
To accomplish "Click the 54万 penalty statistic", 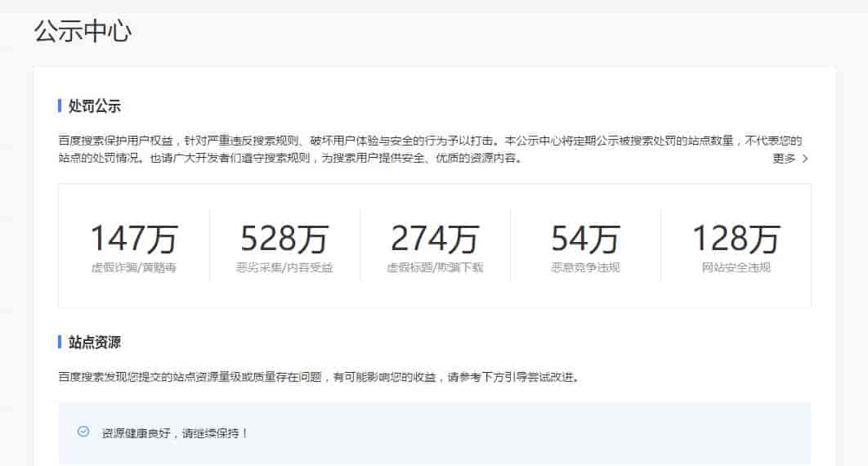I will [x=585, y=238].
